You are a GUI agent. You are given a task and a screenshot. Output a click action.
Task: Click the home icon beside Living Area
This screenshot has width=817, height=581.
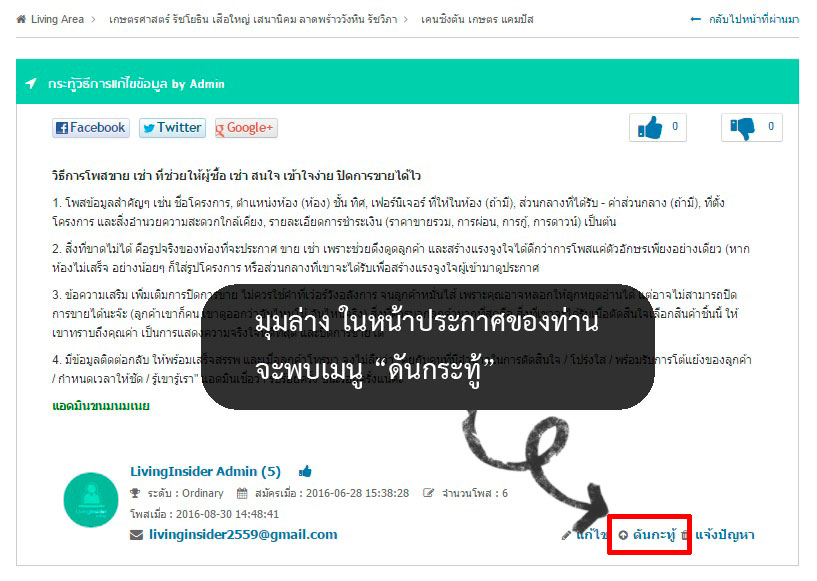click(21, 19)
